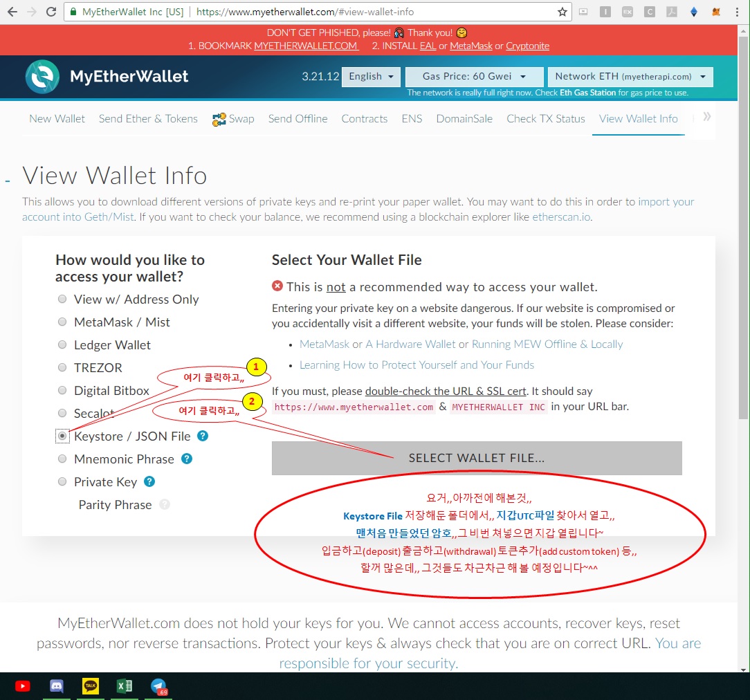Open Network ETH dropdown
750x700 pixels.
pos(630,77)
